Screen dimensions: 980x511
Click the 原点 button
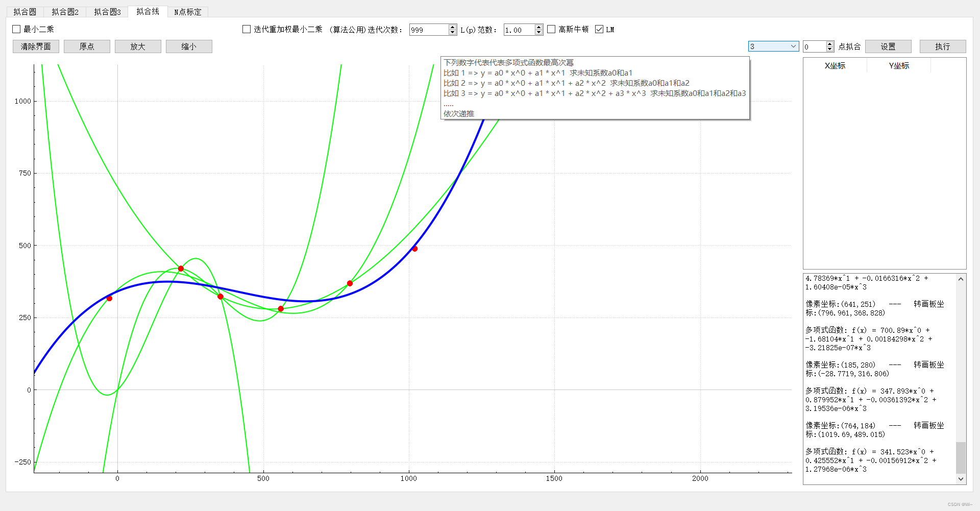pyautogui.click(x=87, y=46)
